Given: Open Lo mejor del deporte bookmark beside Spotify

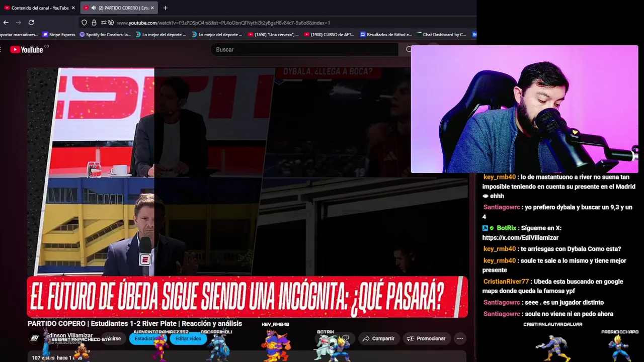Looking at the screenshot, I should 160,35.
